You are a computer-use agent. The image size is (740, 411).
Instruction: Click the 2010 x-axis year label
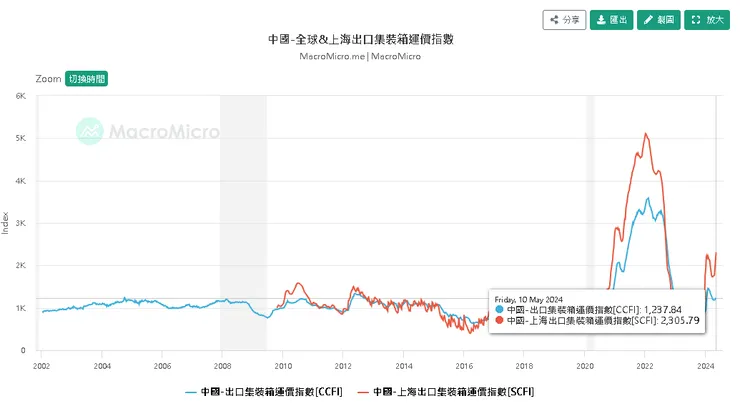(x=283, y=366)
